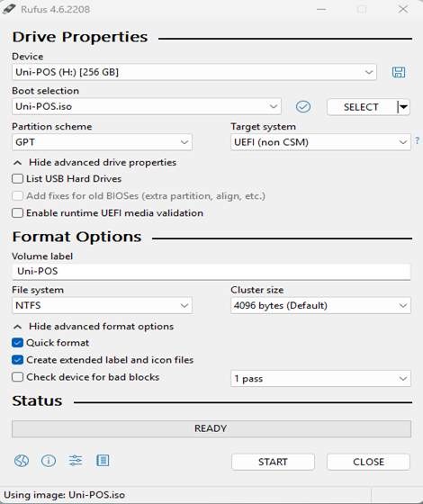This screenshot has width=423, height=504.
Task: Close the Rufus window with X
Action: coord(403,9)
